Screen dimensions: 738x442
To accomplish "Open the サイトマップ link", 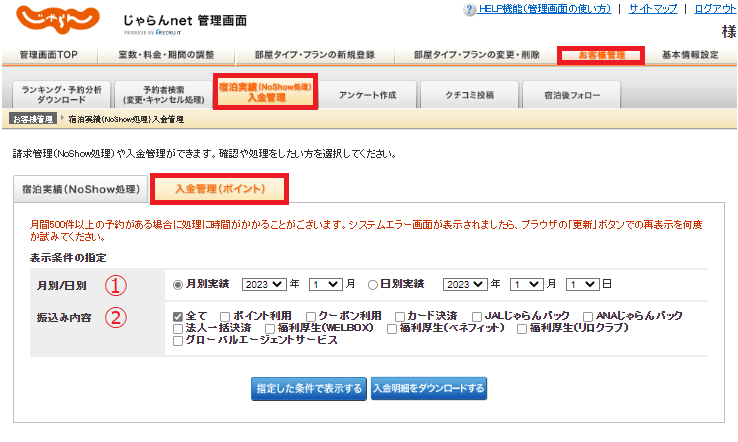I will (x=652, y=8).
